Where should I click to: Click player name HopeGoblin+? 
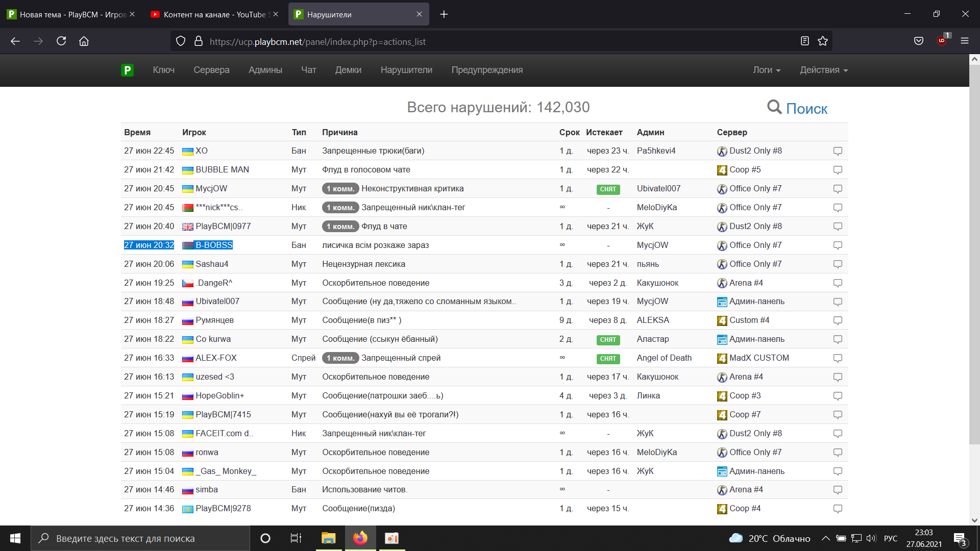220,396
